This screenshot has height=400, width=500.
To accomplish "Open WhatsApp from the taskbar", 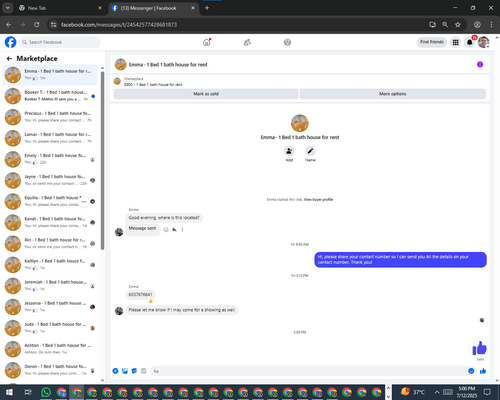I will point(46,392).
